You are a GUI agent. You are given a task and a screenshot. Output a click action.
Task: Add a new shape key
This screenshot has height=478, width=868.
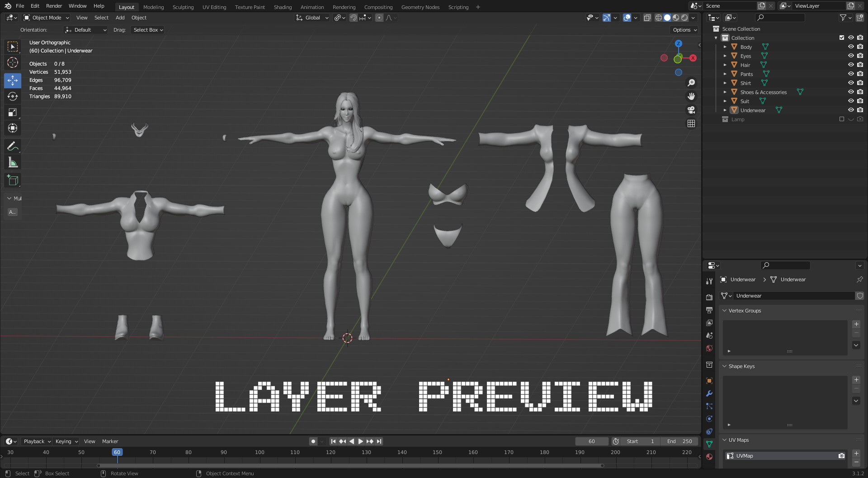point(856,380)
